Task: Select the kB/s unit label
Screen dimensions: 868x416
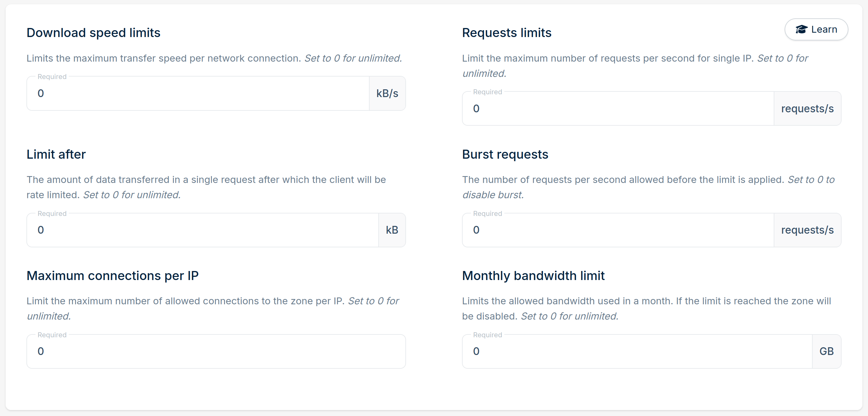Action: (x=387, y=93)
